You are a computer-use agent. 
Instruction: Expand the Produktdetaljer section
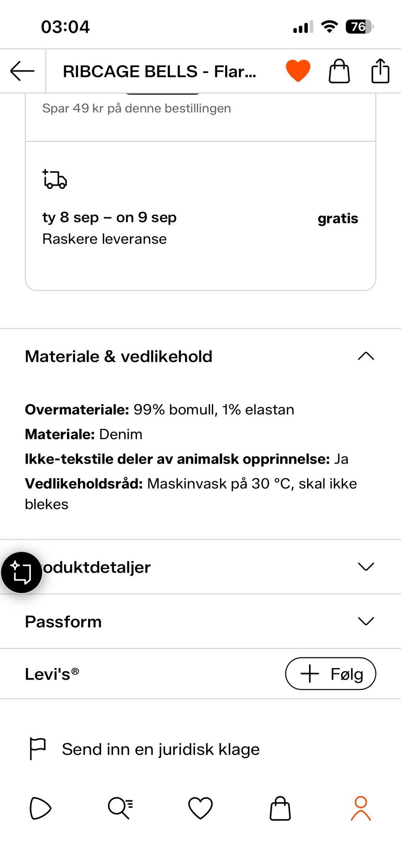point(200,567)
